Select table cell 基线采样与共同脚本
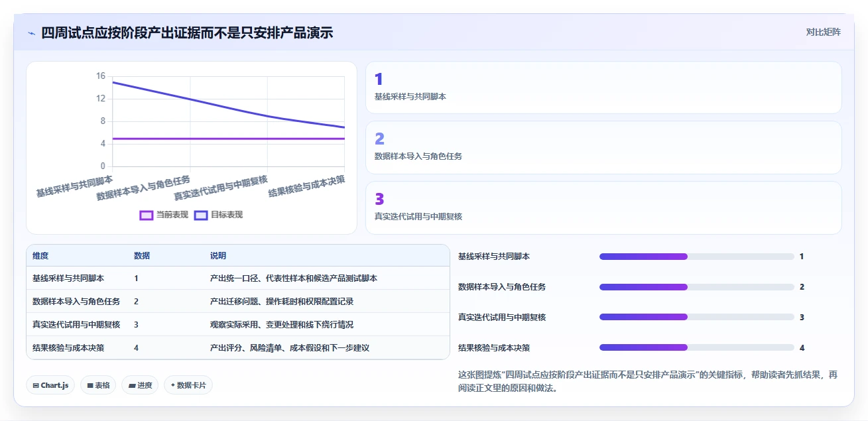The width and height of the screenshot is (868, 421). [68, 278]
